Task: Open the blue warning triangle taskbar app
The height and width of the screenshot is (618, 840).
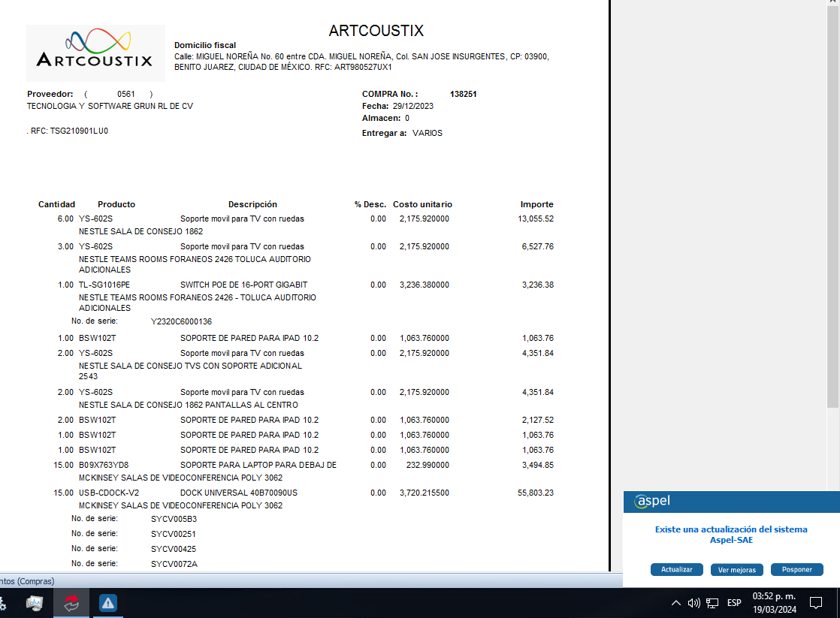Action: (x=107, y=603)
